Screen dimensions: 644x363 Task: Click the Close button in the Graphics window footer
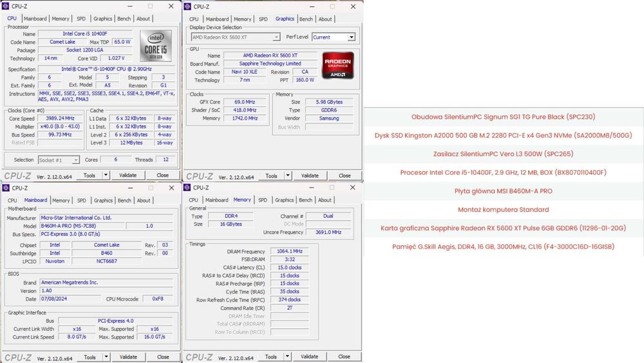coord(345,175)
